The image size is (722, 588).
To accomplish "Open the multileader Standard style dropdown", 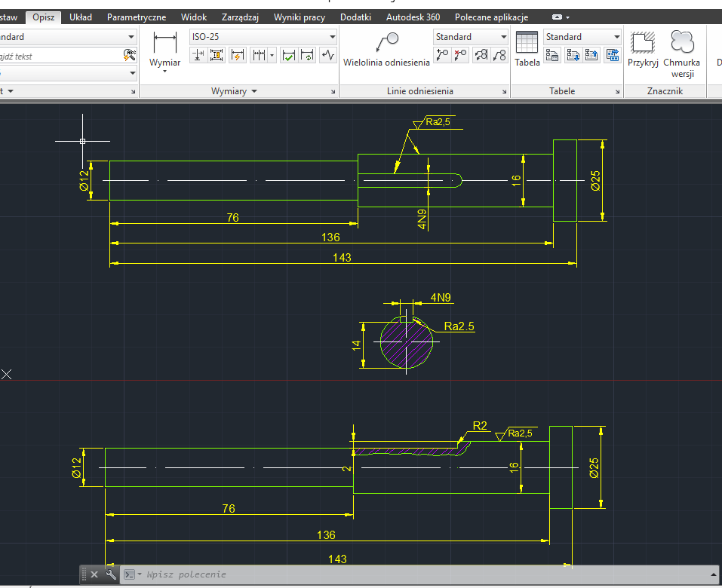I will (x=471, y=37).
